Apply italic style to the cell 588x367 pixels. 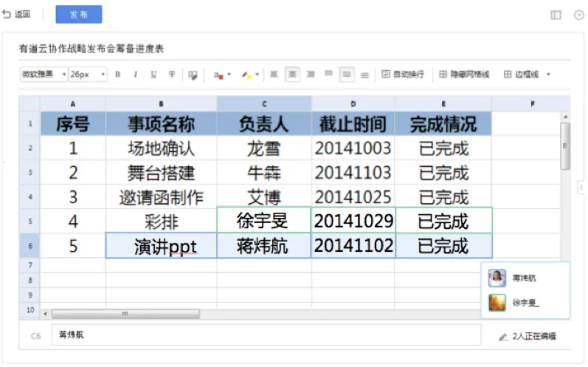click(x=136, y=75)
